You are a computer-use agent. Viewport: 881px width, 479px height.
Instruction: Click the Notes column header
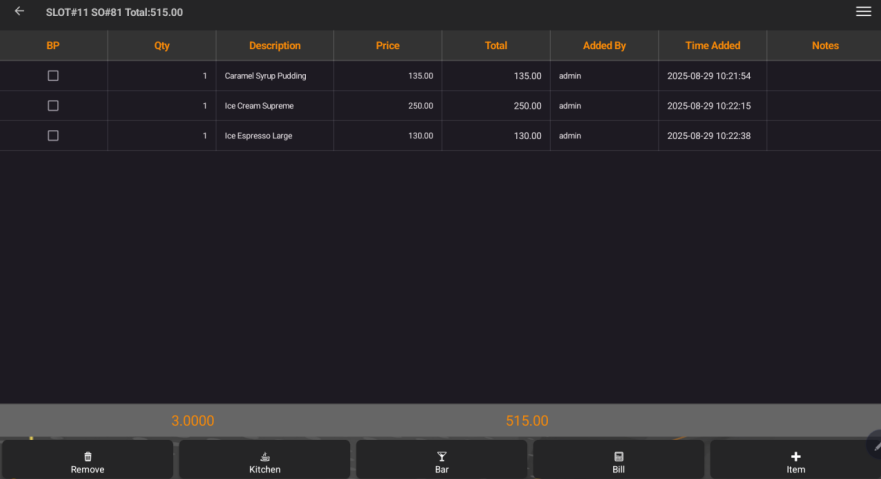825,46
